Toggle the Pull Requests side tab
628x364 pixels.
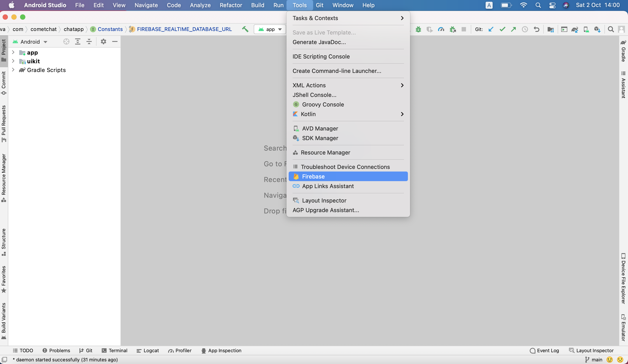[x=4, y=124]
